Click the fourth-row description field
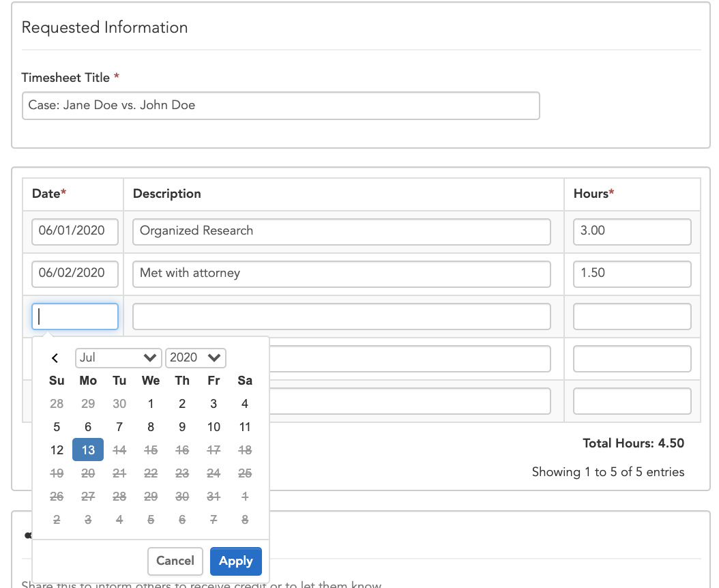Image resolution: width=719 pixels, height=588 pixels. click(410, 359)
